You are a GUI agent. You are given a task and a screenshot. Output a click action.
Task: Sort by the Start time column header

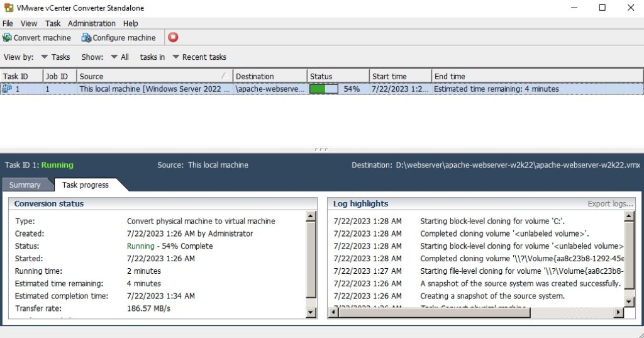401,77
